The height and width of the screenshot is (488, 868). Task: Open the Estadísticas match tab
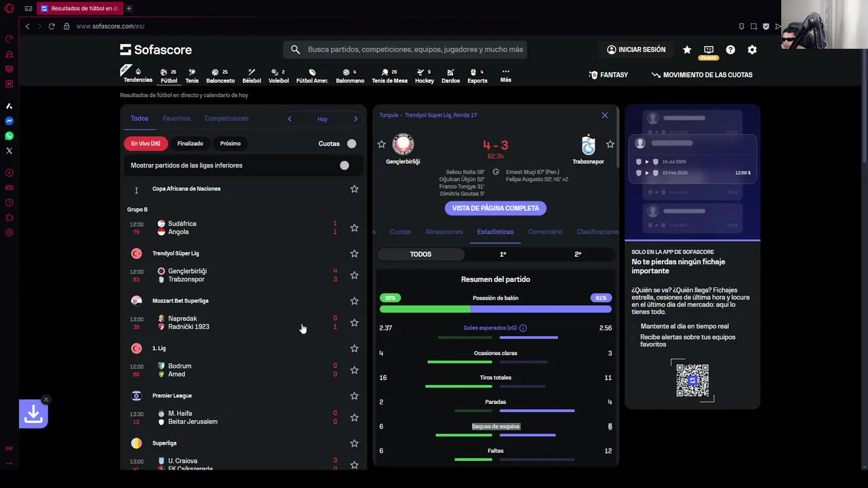pyautogui.click(x=495, y=232)
